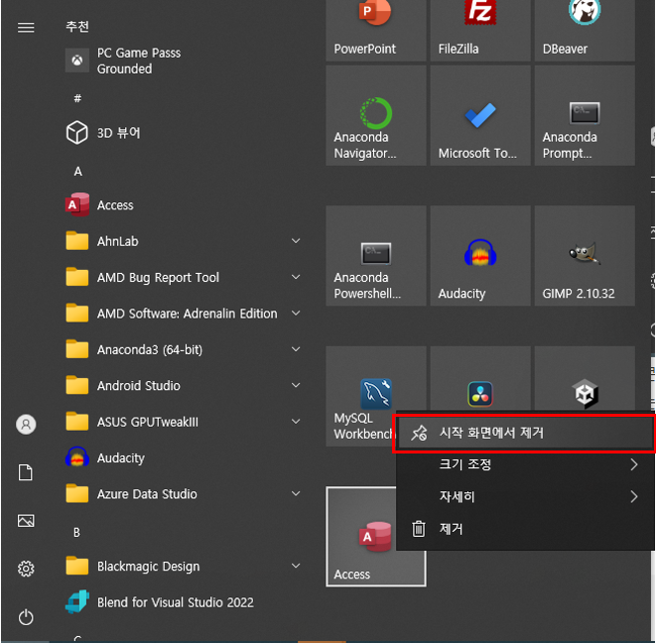Expand Blackmagic Design chevron

(296, 566)
